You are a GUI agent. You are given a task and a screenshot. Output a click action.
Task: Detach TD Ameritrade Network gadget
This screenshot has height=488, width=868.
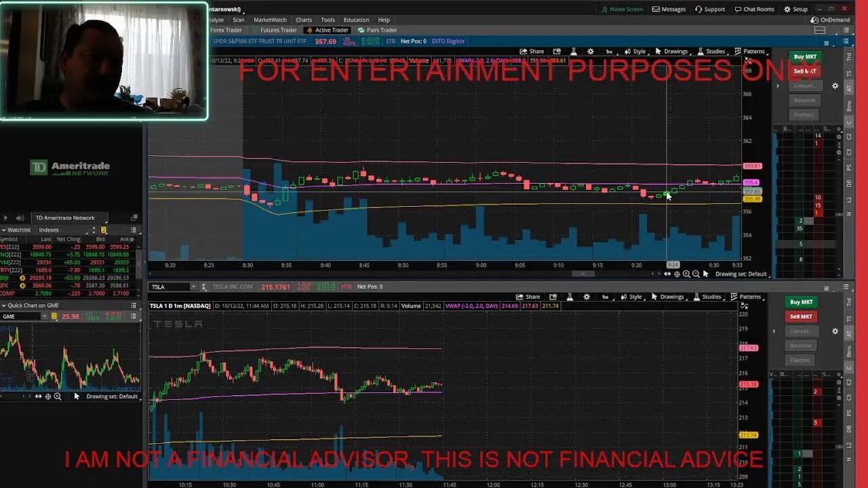pos(134,218)
